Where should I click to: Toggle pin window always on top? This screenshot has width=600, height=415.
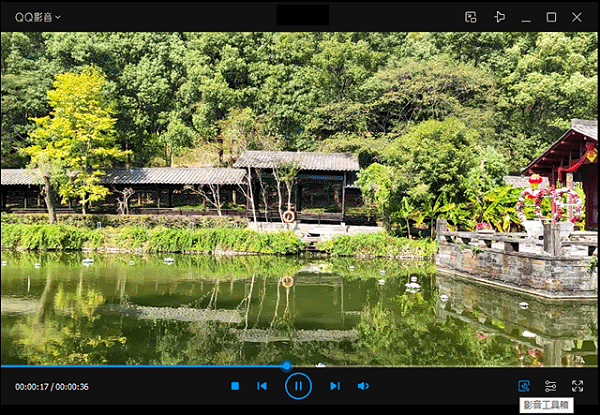(499, 17)
